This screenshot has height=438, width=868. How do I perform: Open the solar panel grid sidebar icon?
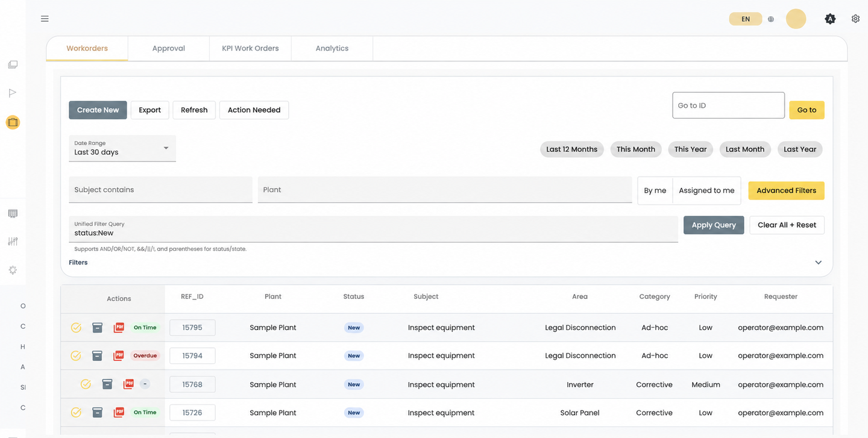pos(13,213)
